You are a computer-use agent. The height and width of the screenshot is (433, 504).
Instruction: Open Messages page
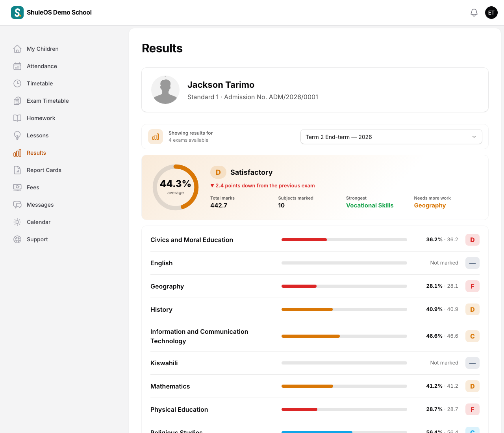(40, 205)
